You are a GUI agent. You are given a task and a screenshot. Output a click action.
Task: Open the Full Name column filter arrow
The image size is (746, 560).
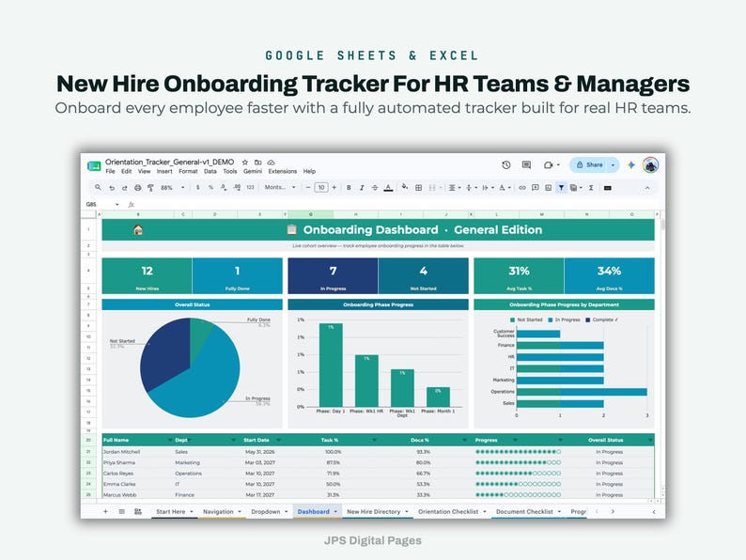[170, 440]
